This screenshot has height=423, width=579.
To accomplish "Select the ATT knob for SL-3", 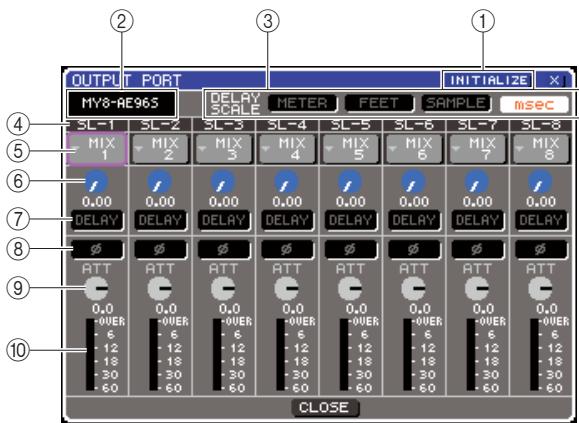I will point(223,288).
